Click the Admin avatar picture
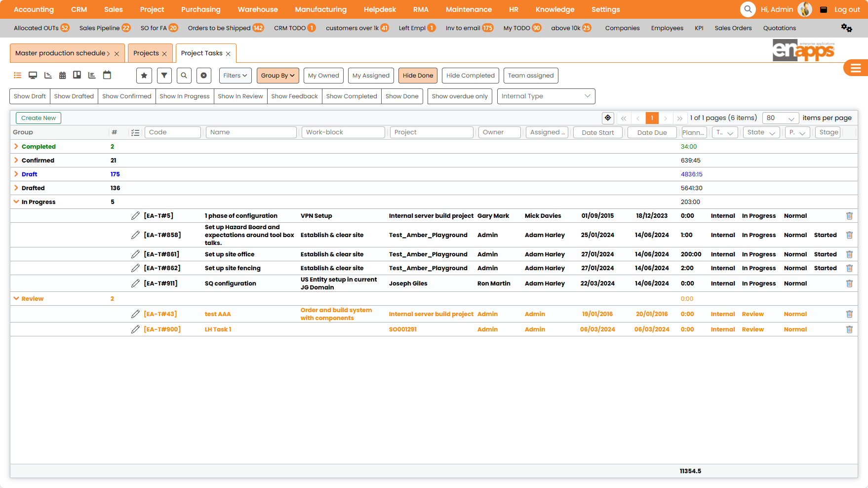This screenshot has height=488, width=868. coord(805,9)
